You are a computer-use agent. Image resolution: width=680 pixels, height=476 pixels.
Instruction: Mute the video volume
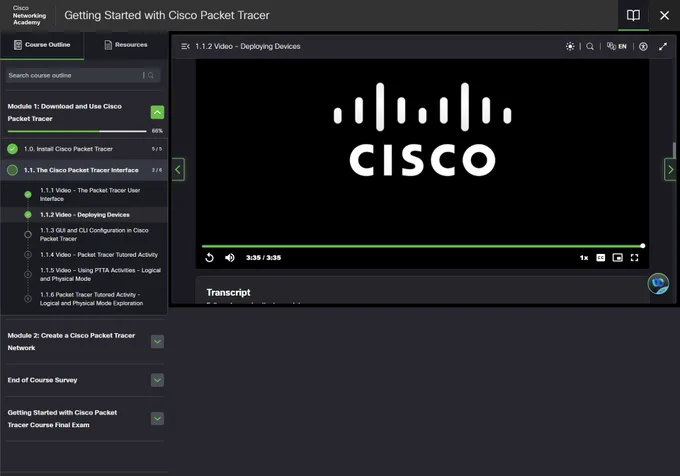230,258
